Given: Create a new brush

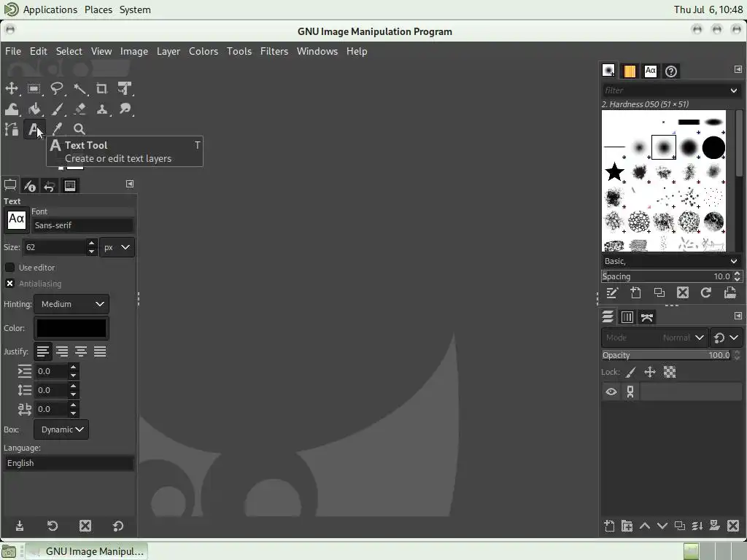Looking at the screenshot, I should (x=635, y=293).
